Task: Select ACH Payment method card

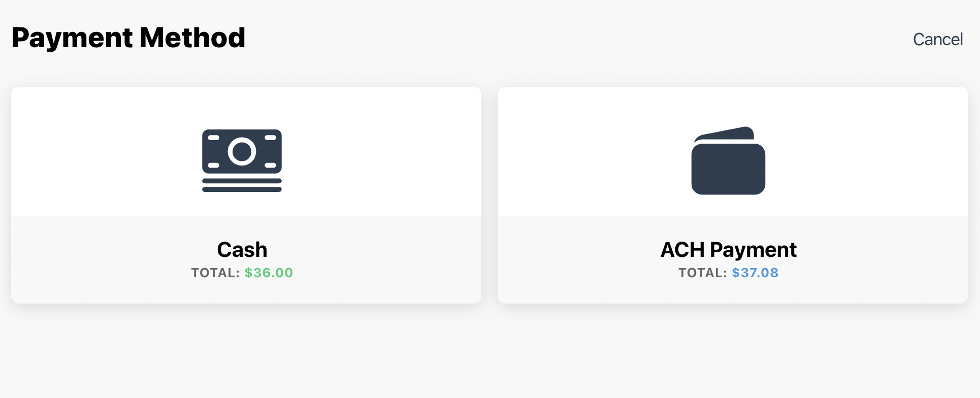Action: tap(733, 194)
